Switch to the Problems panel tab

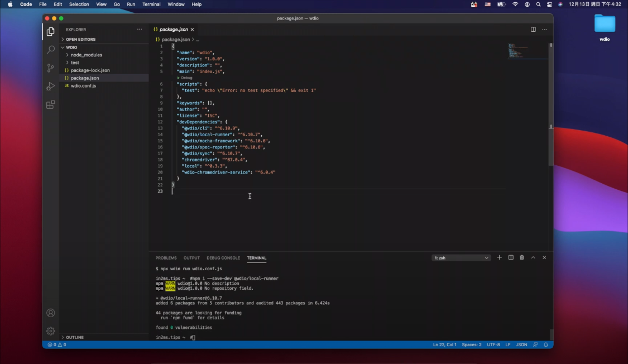(166, 258)
